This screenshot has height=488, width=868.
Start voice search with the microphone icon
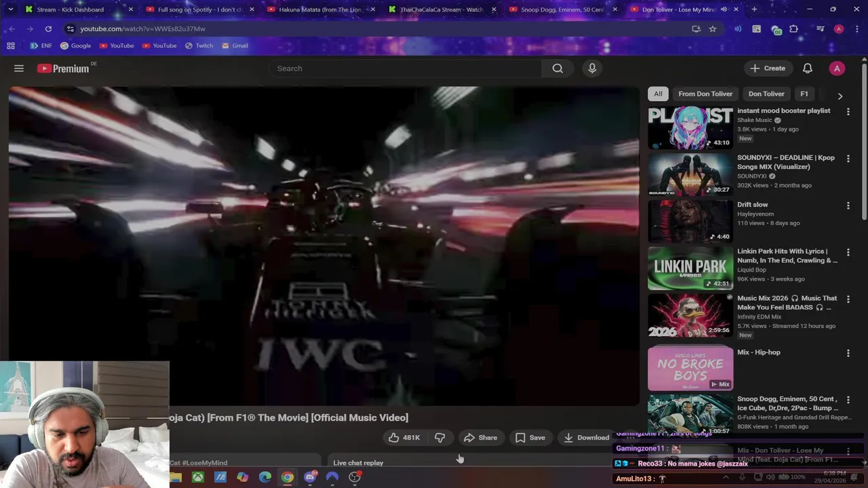tap(592, 68)
